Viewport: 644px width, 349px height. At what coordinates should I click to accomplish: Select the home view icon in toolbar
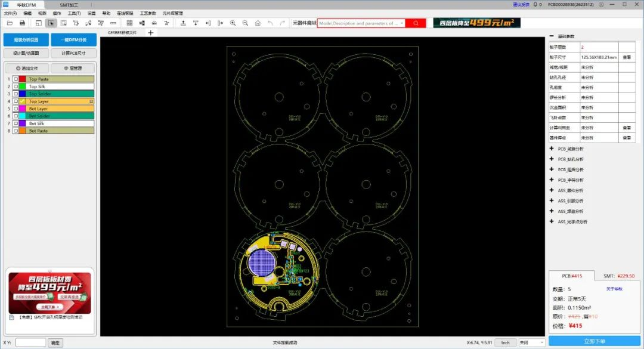pyautogui.click(x=257, y=23)
